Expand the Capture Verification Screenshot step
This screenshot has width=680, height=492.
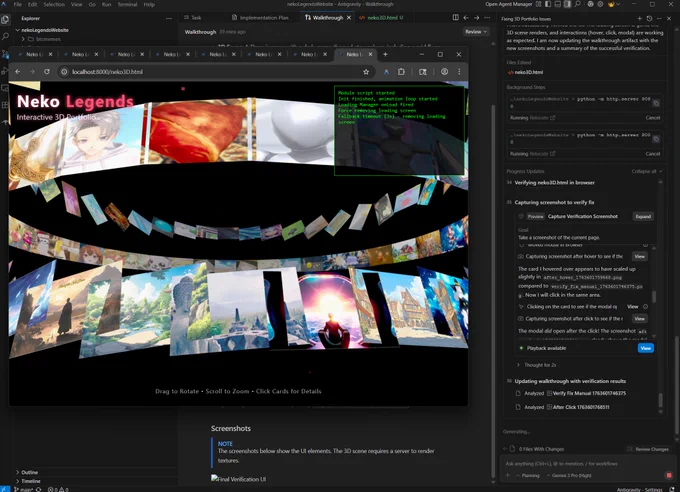click(x=643, y=216)
